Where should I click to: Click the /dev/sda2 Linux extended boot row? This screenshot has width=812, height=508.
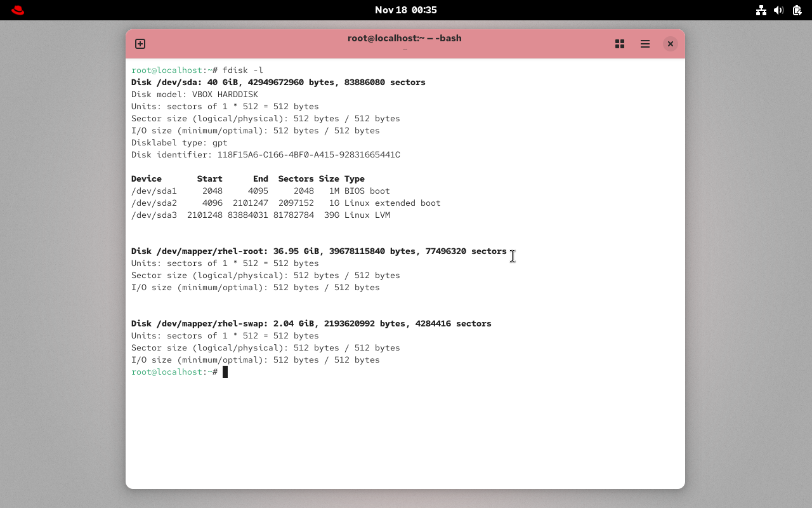[x=285, y=203]
